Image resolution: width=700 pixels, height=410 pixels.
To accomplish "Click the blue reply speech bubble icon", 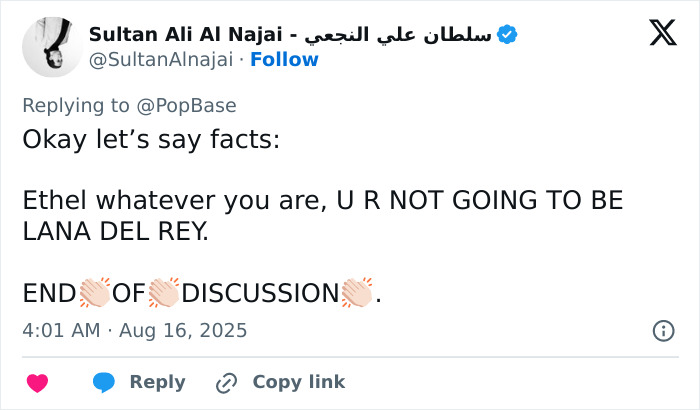I will [104, 382].
